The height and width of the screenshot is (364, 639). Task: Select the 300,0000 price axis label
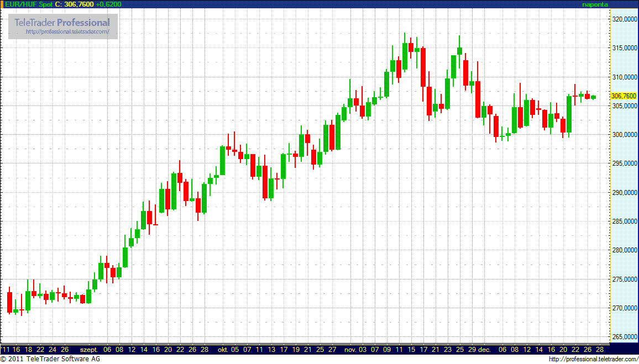(624, 135)
